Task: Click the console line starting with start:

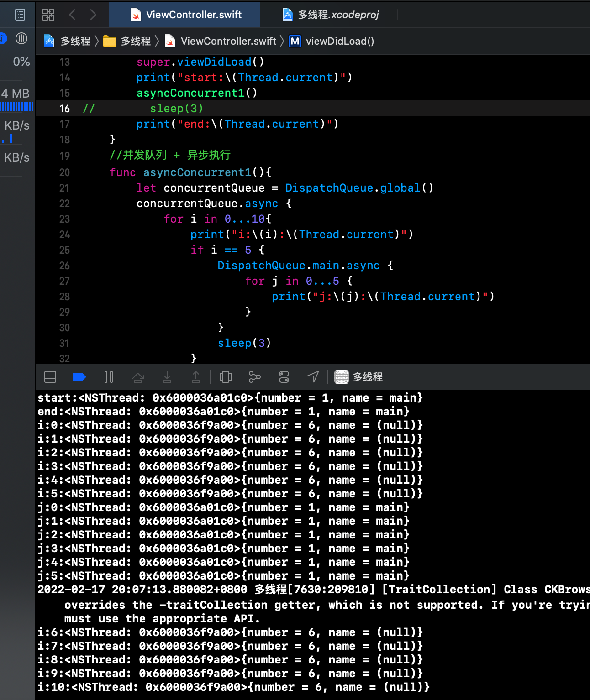Action: click(x=230, y=398)
